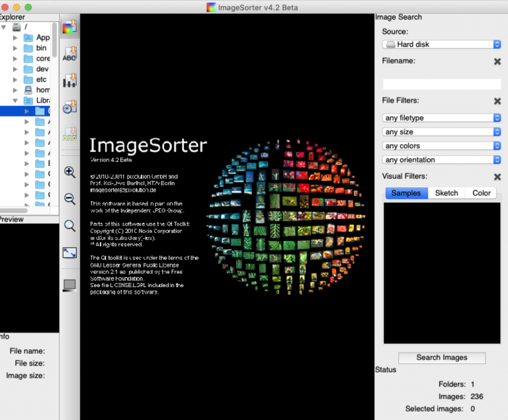Sort images by name (ABC icon)

(x=69, y=54)
